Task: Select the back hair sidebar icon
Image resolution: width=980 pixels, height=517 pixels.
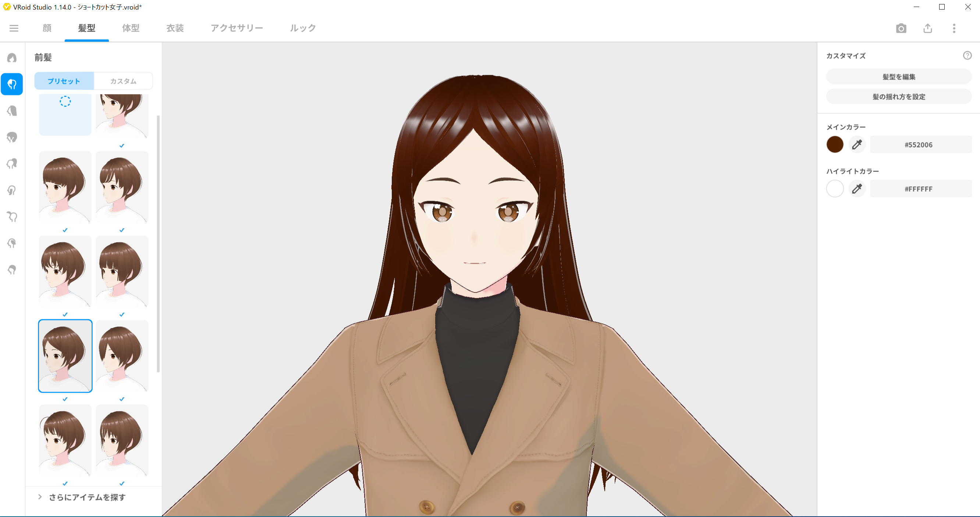Action: point(12,111)
